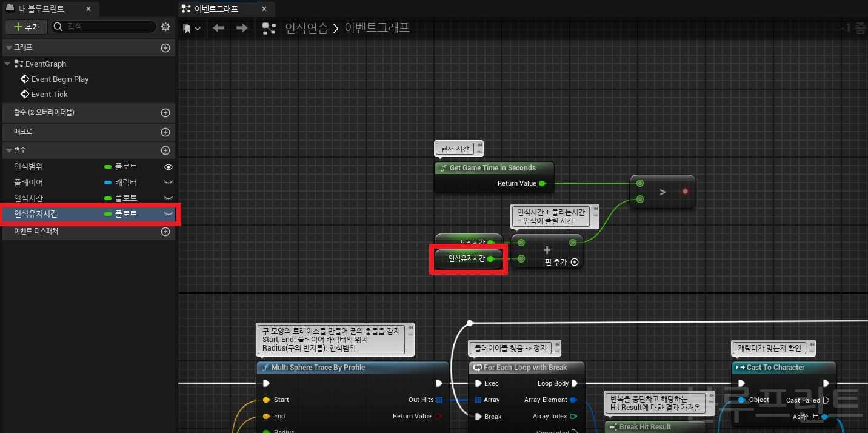Click 이벤트그래프 in the breadcrumb

tap(377, 28)
